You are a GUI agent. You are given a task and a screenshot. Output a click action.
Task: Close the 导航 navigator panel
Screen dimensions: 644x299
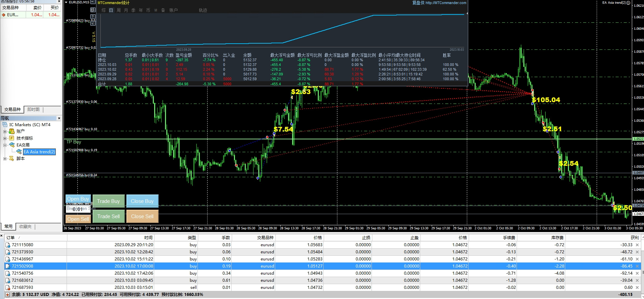coord(59,118)
